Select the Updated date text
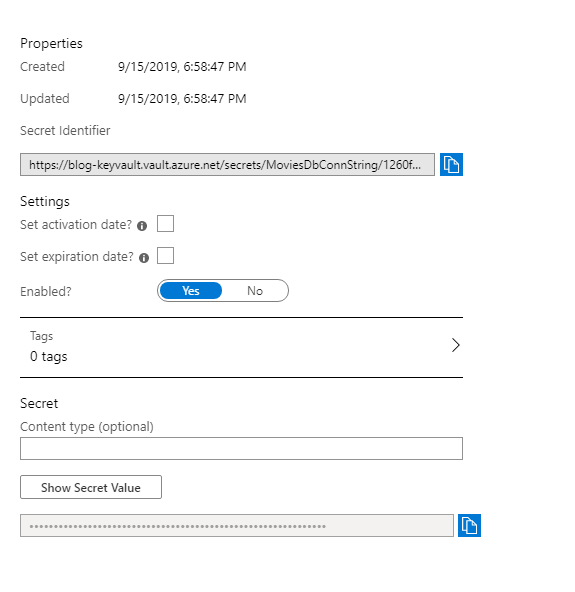Screen dimensions: 575x592 pyautogui.click(x=182, y=99)
